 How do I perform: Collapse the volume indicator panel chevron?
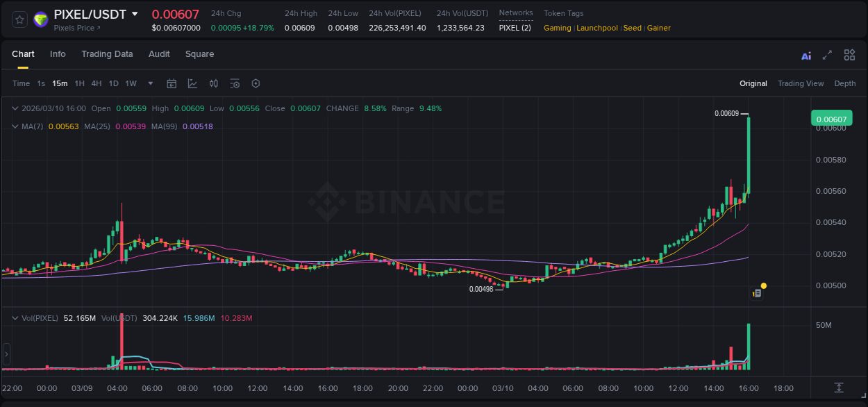click(15, 317)
